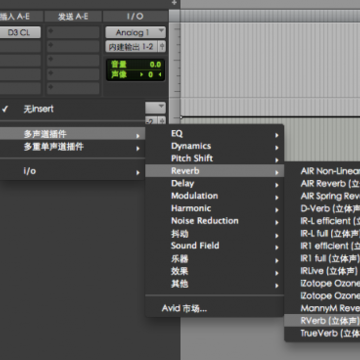Choose AIR Reverb plugin

(322, 184)
